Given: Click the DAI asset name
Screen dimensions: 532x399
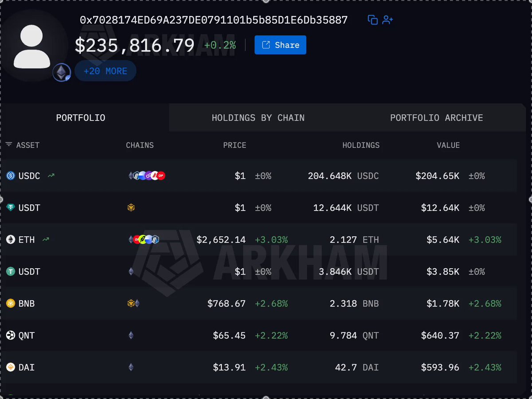Looking at the screenshot, I should (x=27, y=368).
